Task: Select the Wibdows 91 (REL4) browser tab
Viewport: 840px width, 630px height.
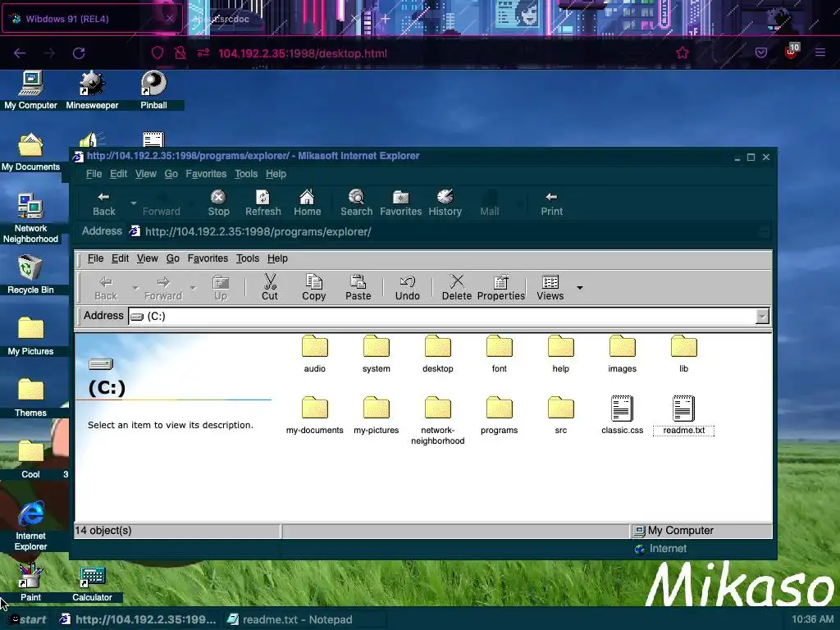Action: click(92, 19)
